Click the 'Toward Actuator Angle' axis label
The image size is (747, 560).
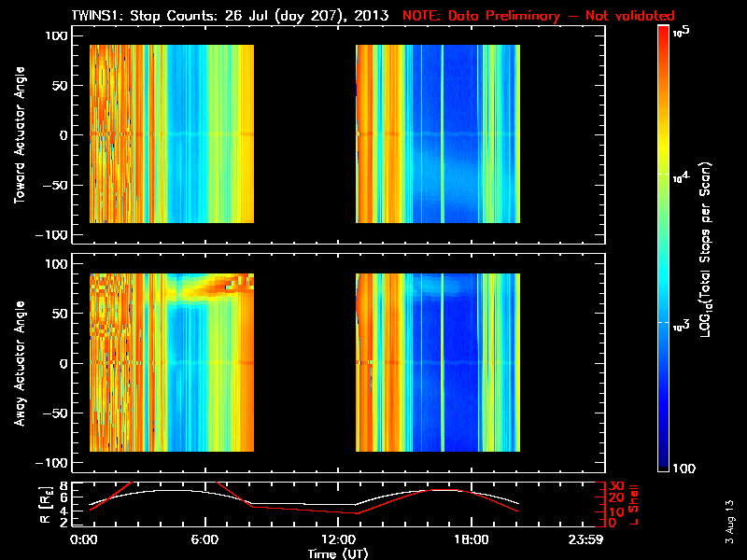coord(20,134)
